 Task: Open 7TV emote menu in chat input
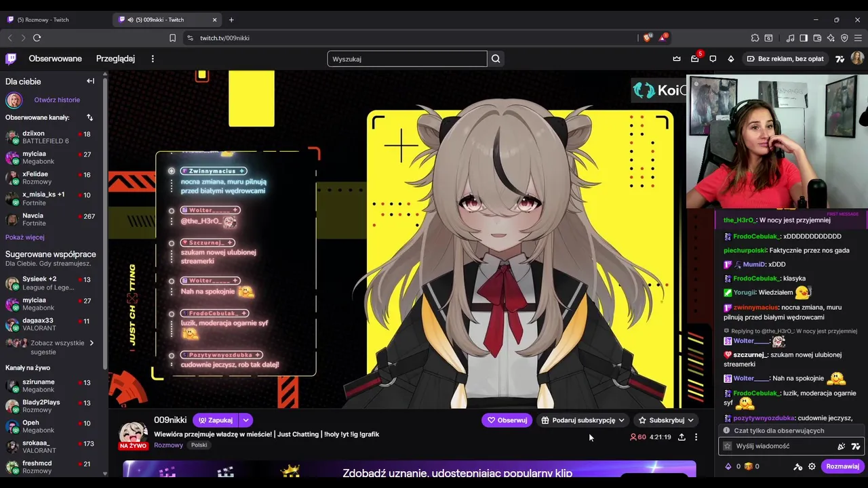(x=856, y=446)
